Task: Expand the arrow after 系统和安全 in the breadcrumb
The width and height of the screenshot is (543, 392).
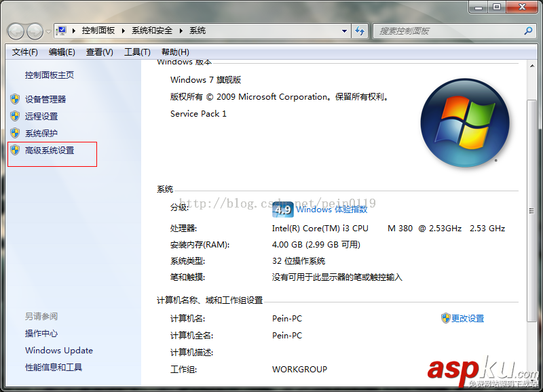Action: [x=181, y=31]
